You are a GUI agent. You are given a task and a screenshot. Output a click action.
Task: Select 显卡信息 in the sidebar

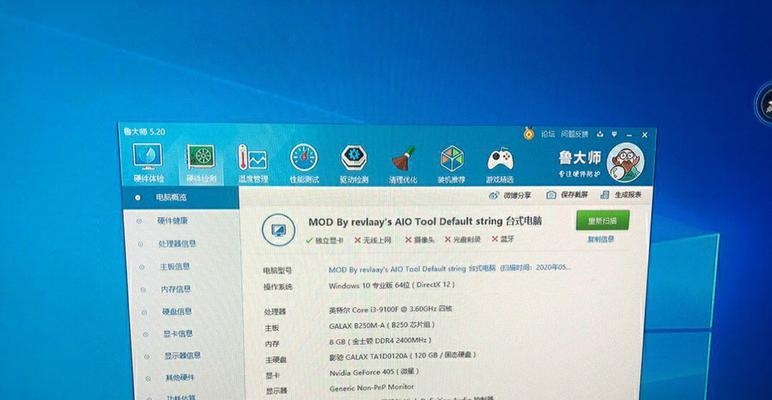178,333
